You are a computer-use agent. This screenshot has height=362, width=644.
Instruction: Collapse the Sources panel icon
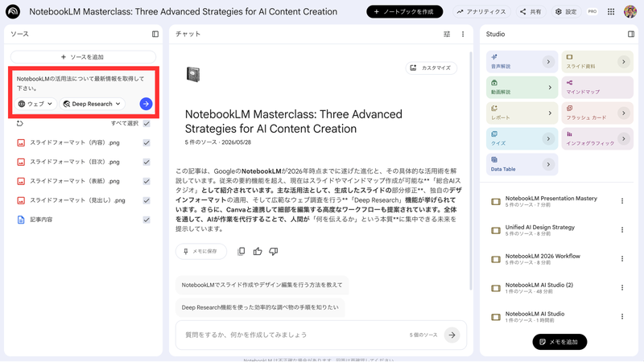[x=155, y=34]
